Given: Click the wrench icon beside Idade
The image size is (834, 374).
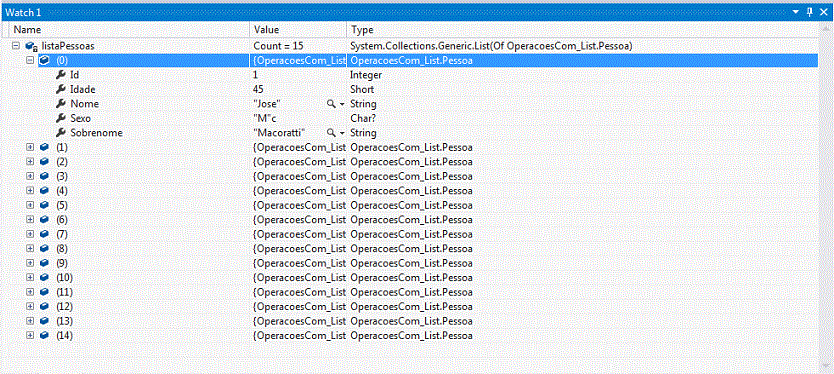Looking at the screenshot, I should [x=61, y=89].
